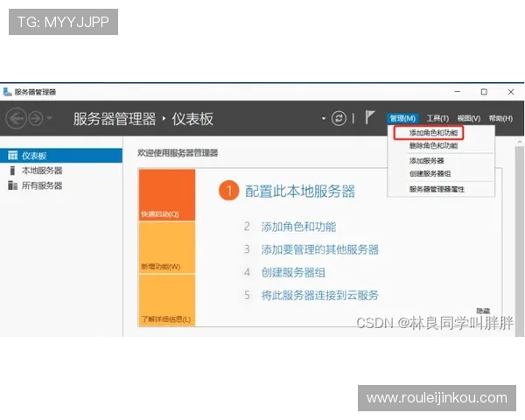Click the 隐藏 link to hide the welcome panel

point(483,311)
